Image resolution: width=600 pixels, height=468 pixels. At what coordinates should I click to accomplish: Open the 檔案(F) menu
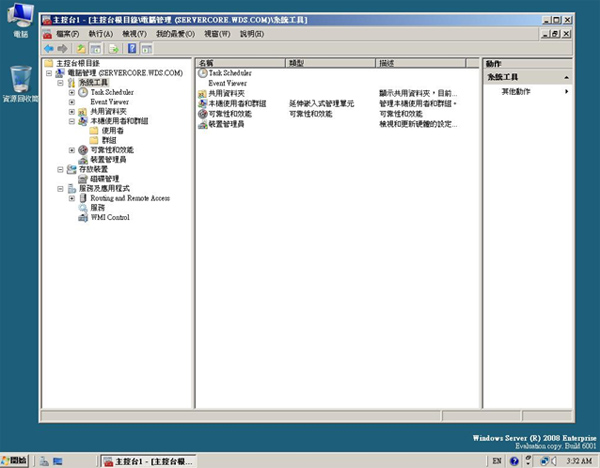[x=70, y=34]
